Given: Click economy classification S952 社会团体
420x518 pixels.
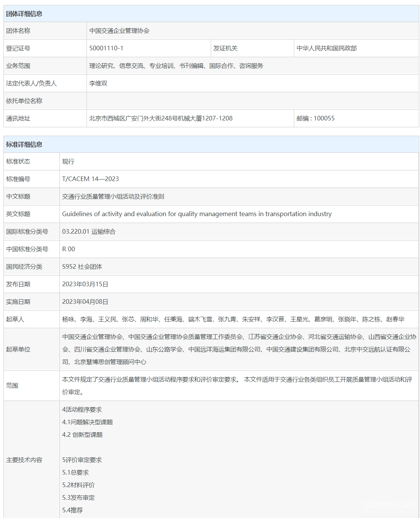Looking at the screenshot, I should (82, 267).
